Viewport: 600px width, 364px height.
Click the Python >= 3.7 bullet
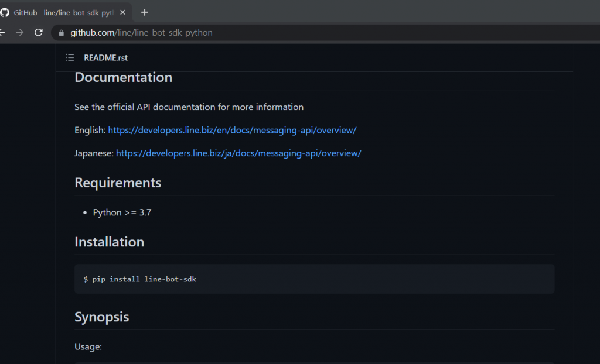[122, 212]
